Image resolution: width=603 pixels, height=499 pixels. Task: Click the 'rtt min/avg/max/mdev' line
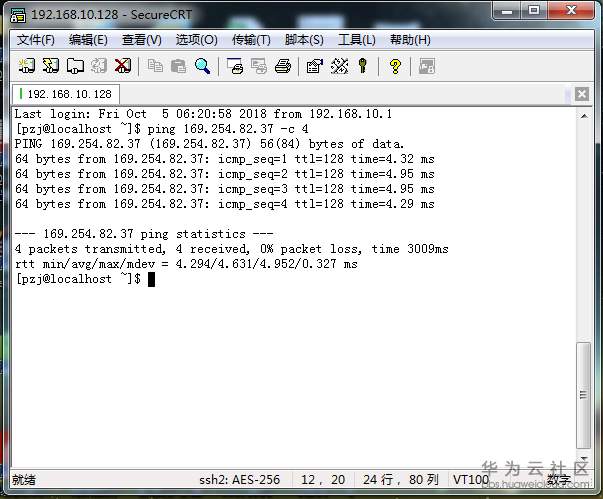tap(186, 264)
